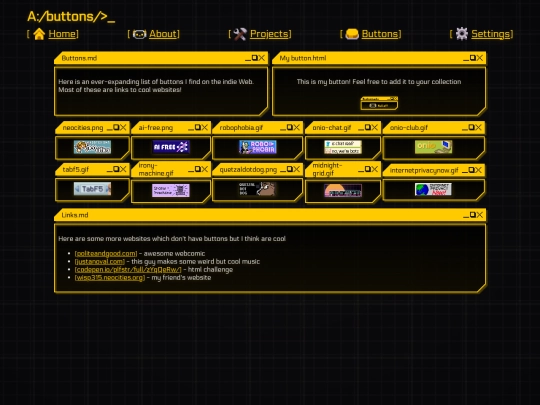The image size is (540, 405).
Task: Close the neocities.png window
Action: tap(123, 127)
